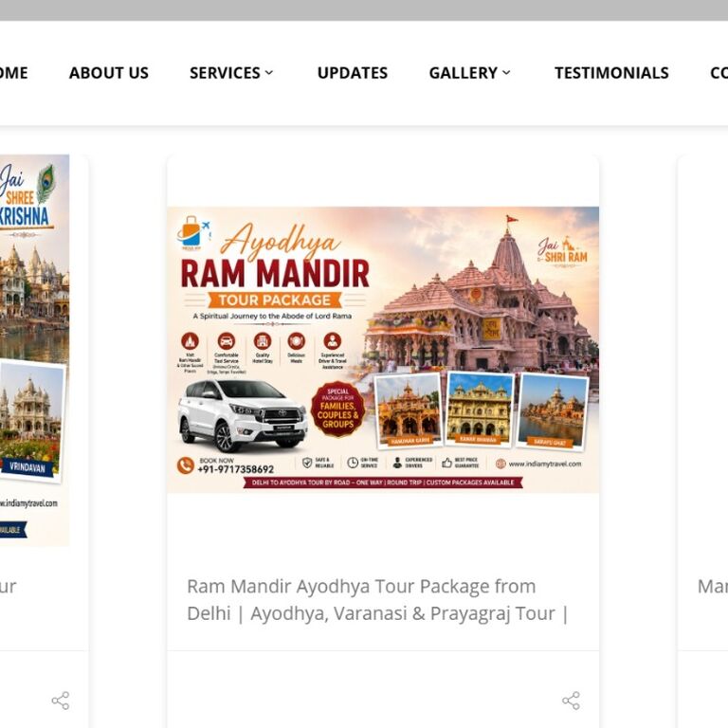Open the Services menu item
Screen dimensions: 728x728
point(225,73)
